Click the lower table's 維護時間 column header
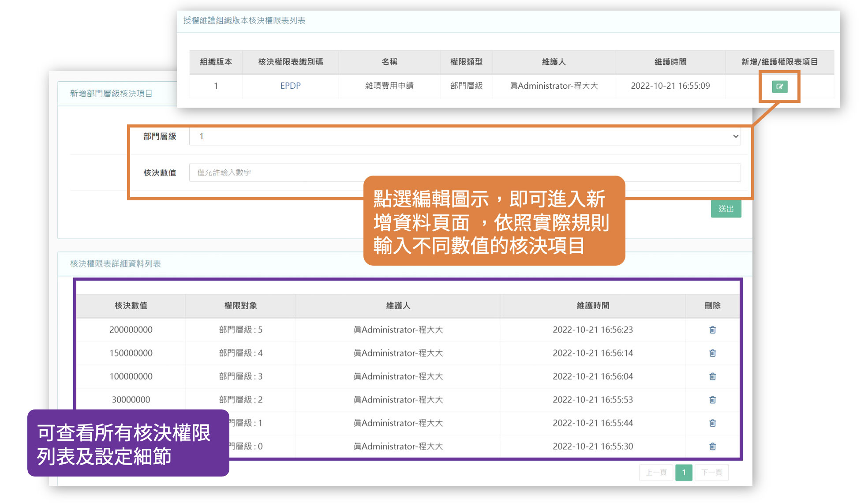 [592, 305]
